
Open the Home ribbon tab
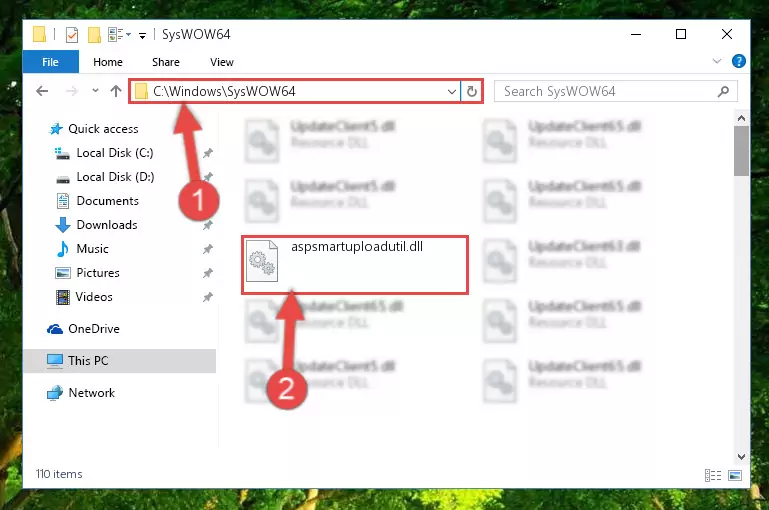pos(108,62)
